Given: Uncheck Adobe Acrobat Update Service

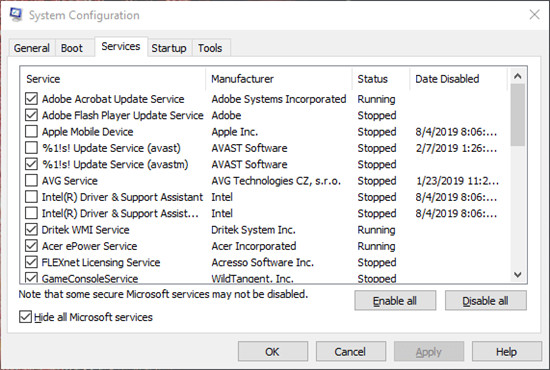Looking at the screenshot, I should click(32, 99).
